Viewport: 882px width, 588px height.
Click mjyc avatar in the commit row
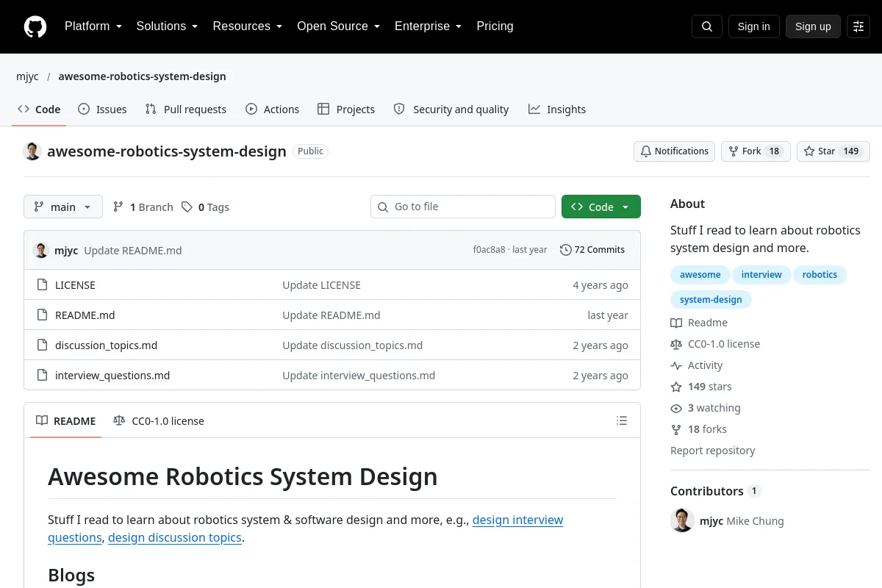(41, 250)
